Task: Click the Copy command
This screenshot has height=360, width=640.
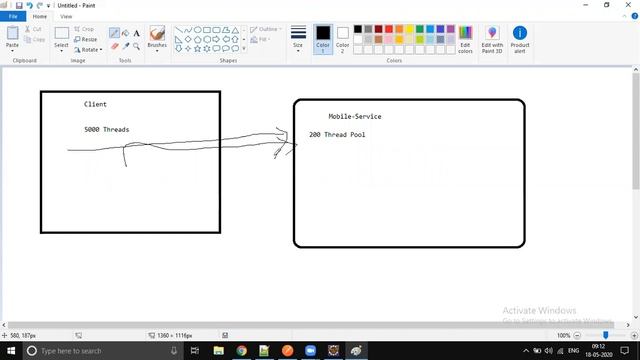Action: pos(35,40)
